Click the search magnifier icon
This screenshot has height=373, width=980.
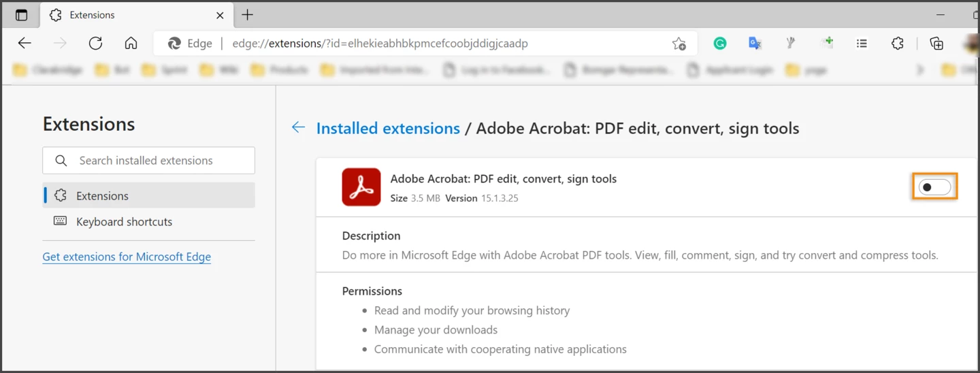pos(61,161)
